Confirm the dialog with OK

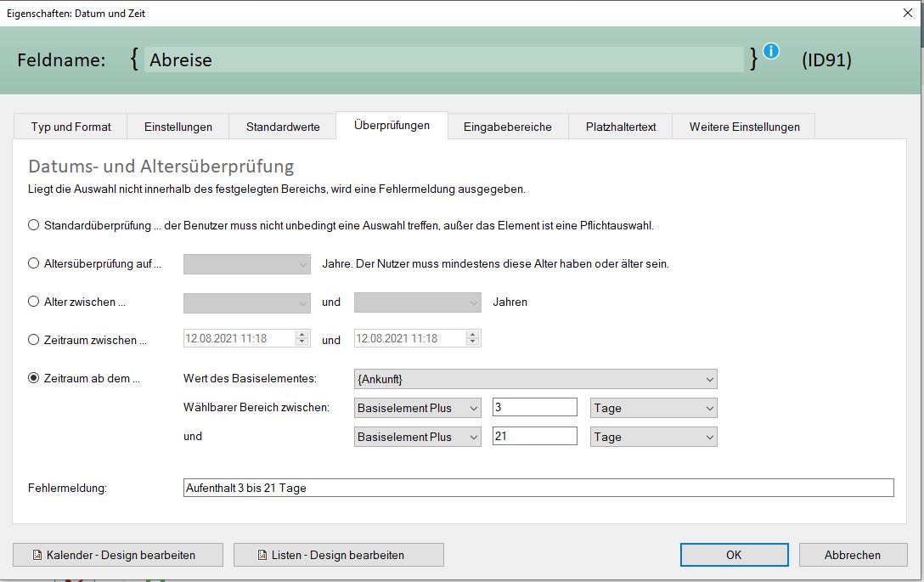pyautogui.click(x=734, y=555)
